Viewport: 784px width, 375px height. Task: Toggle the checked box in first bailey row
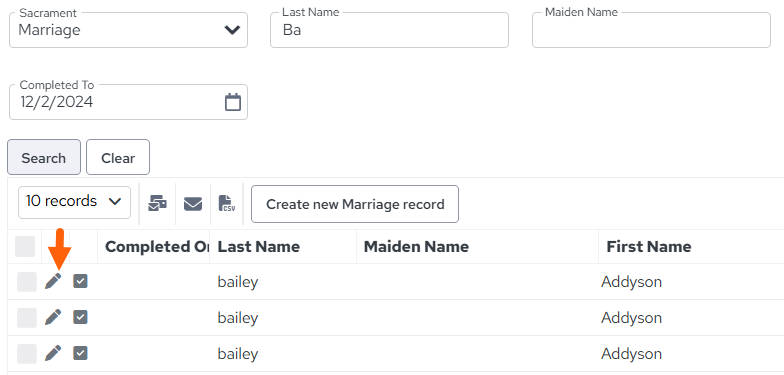tap(80, 281)
